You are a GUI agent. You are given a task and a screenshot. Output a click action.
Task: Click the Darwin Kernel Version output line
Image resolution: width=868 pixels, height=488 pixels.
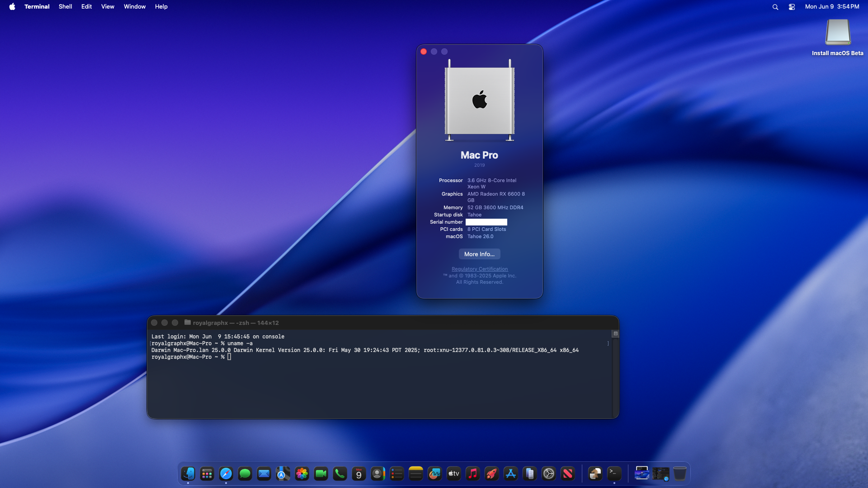click(365, 350)
